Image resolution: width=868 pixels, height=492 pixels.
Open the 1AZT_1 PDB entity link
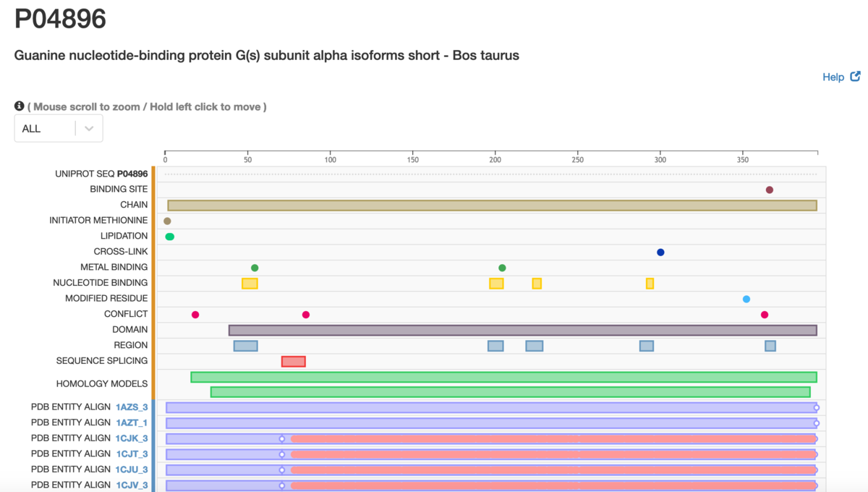point(132,423)
